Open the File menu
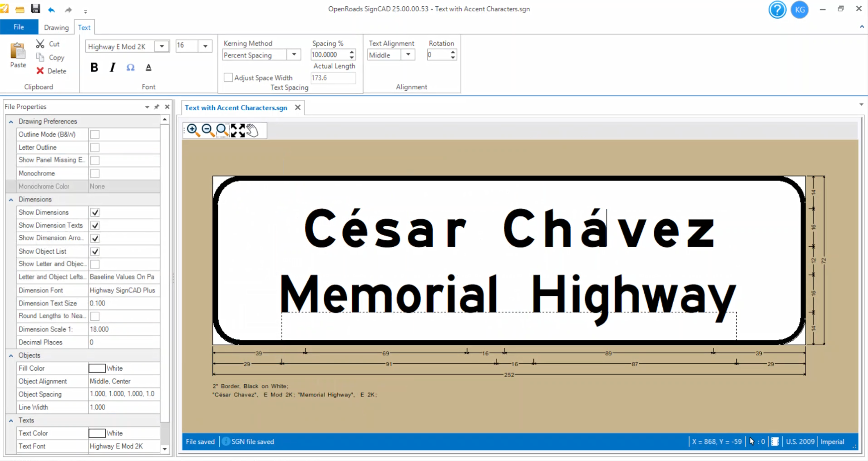 pos(19,27)
